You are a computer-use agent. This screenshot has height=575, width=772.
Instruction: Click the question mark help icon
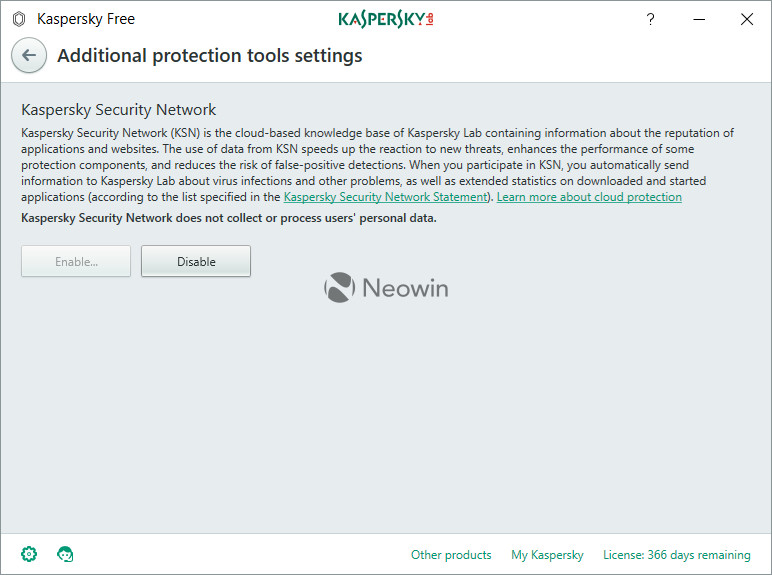pos(650,19)
